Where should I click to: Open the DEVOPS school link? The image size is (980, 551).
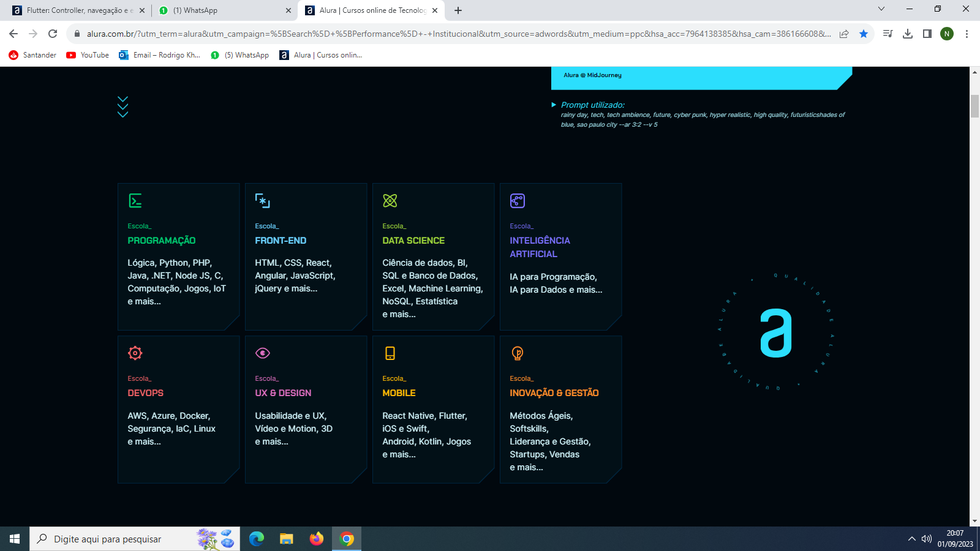[146, 393]
